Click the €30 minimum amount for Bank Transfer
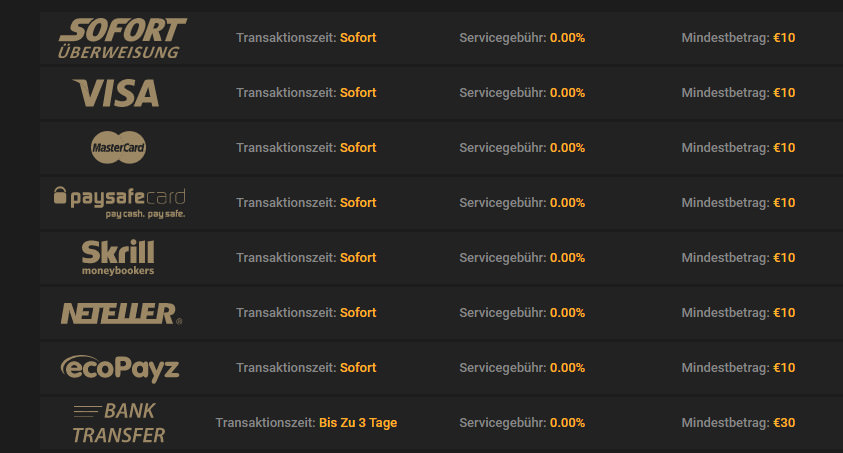Viewport: 843px width, 453px height. pyautogui.click(x=784, y=423)
